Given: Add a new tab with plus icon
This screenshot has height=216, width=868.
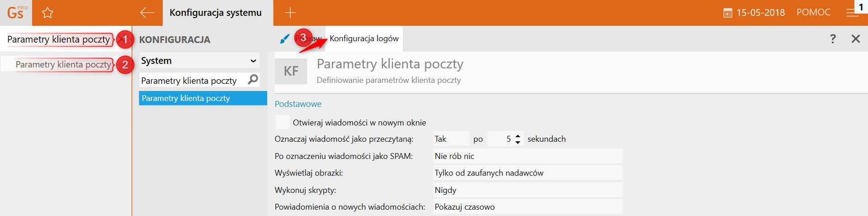Looking at the screenshot, I should tap(290, 13).
